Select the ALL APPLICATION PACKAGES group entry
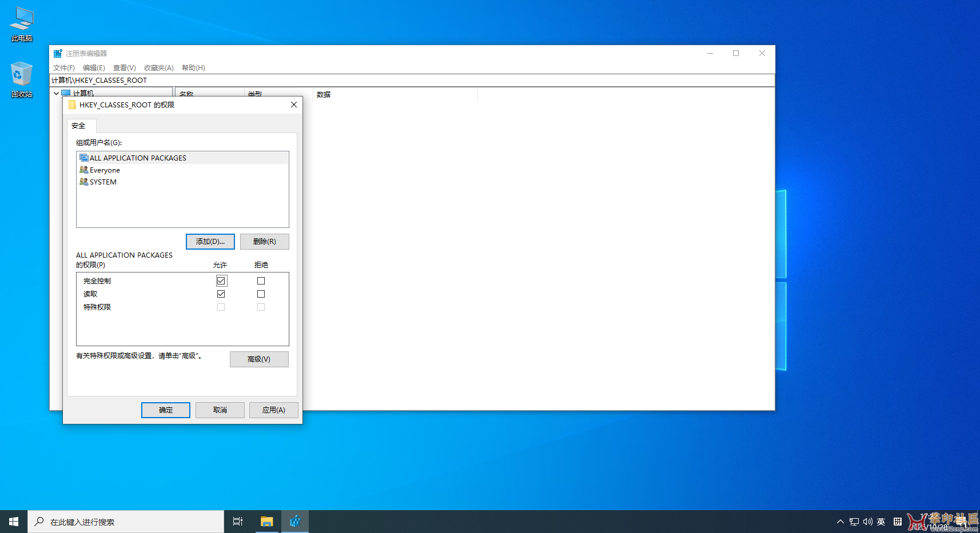This screenshot has width=980, height=533. pos(137,158)
